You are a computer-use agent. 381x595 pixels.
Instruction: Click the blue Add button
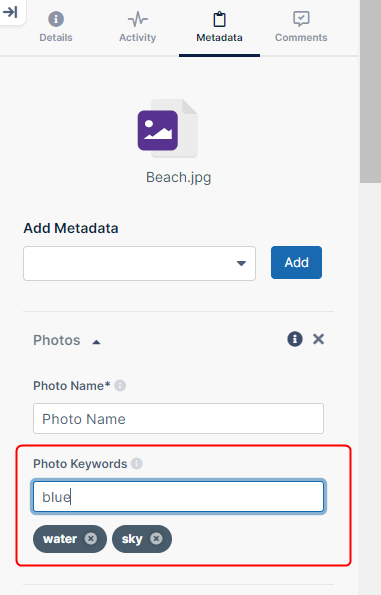(296, 263)
